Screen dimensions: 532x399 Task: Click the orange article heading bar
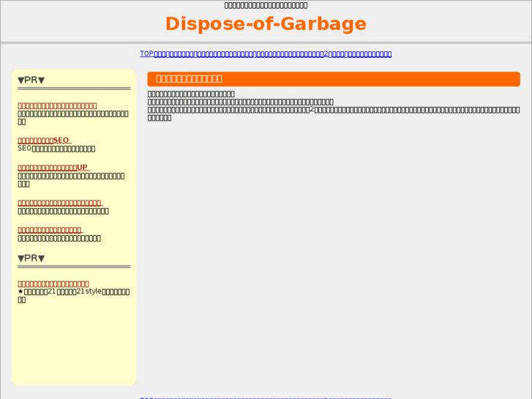334,79
